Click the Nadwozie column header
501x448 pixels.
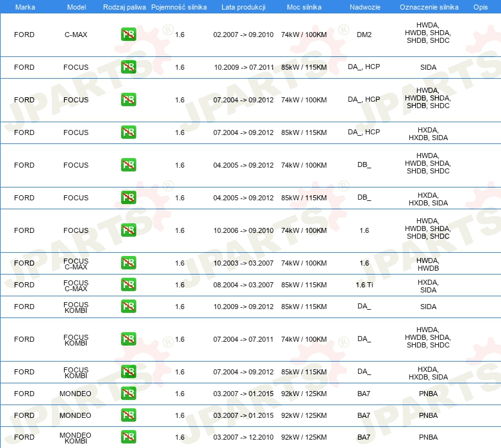(365, 7)
